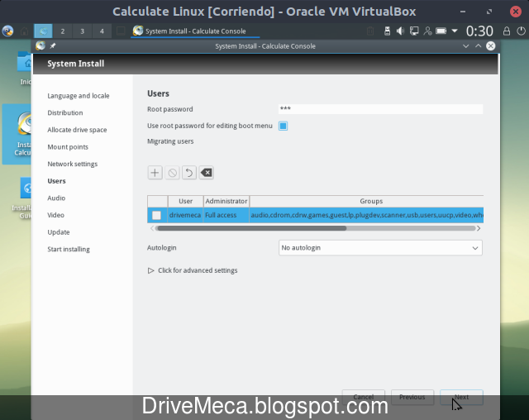529x420 pixels.
Task: Click the 0:30 panel clock
Action: [479, 31]
